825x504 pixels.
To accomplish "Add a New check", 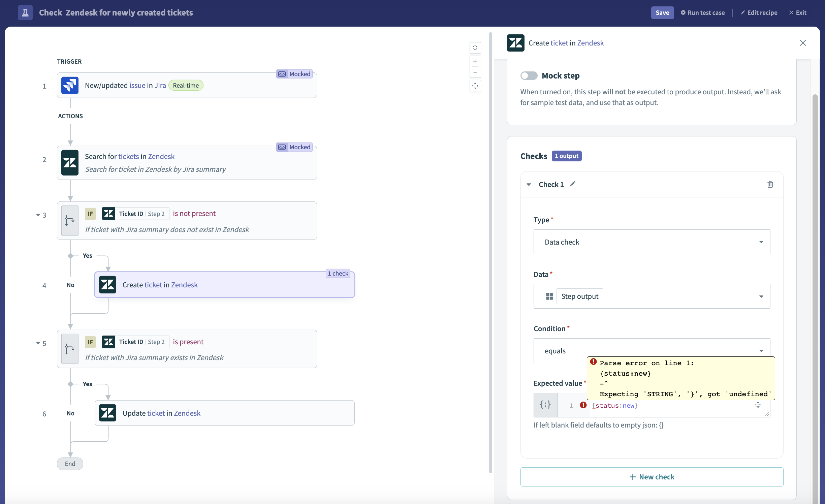I will [652, 477].
